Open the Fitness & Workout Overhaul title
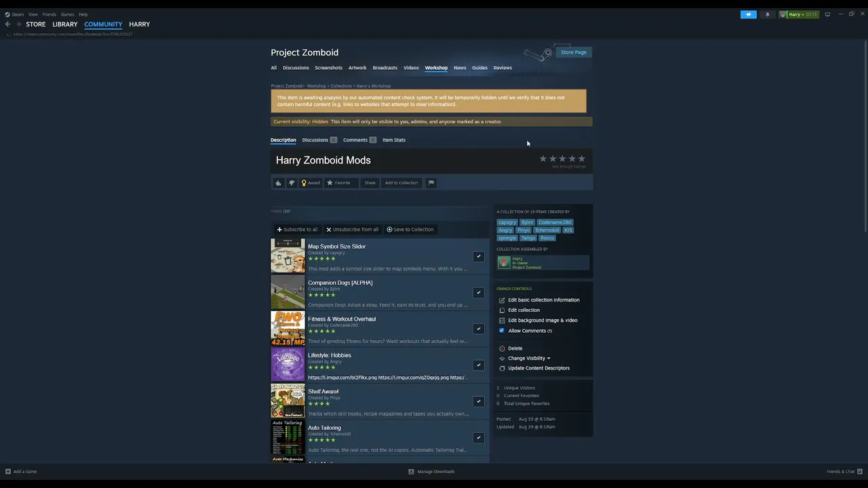The width and height of the screenshot is (868, 488). (x=342, y=319)
